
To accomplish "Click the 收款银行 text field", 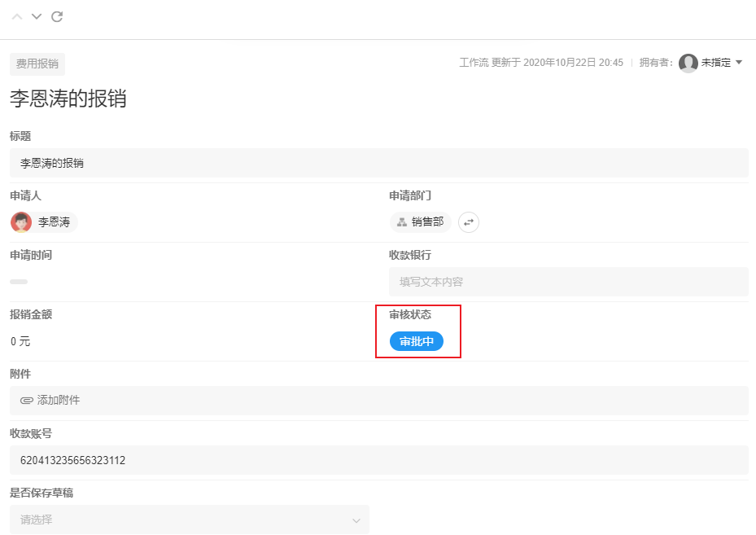I will coord(568,282).
